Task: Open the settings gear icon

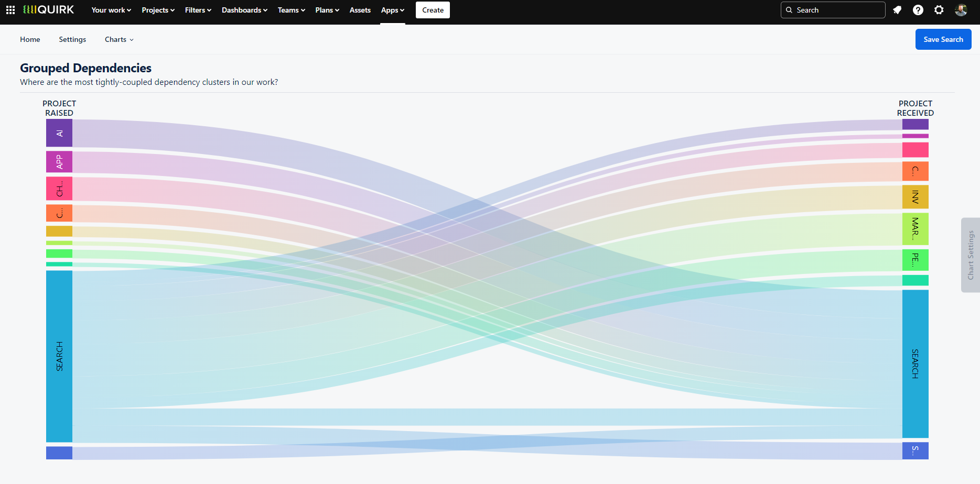Action: point(939,10)
